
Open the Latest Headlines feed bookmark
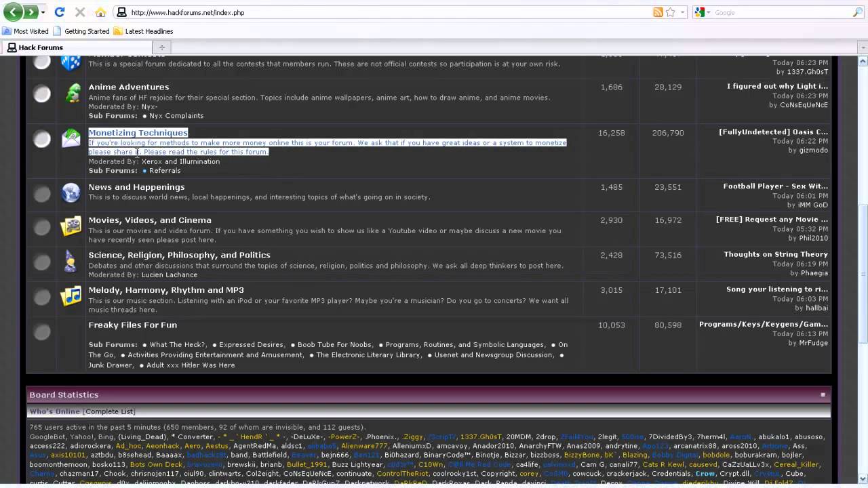[x=143, y=31]
